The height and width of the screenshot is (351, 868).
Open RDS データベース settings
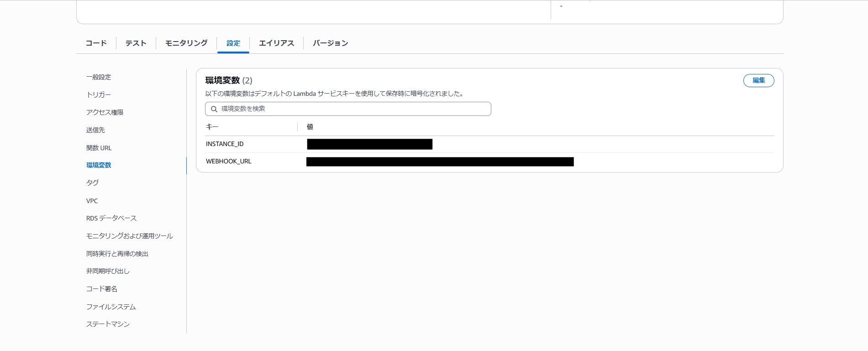(x=111, y=218)
